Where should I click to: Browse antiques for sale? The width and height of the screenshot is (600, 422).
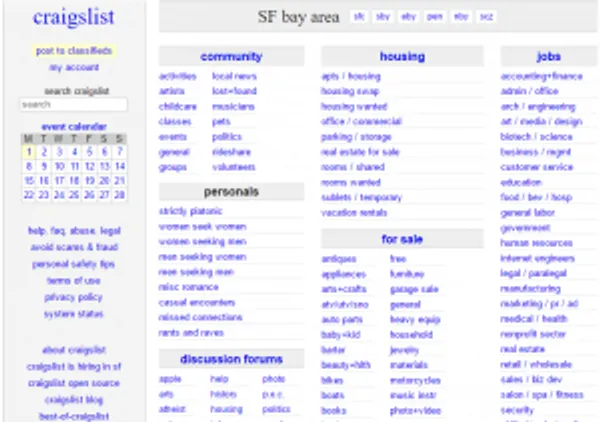click(339, 259)
